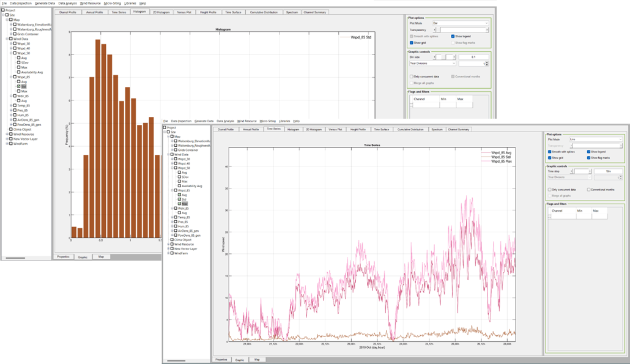Viewport: 630px width, 364px height.
Task: Open the Micro-Siting menu in the top window
Action: 112,3
